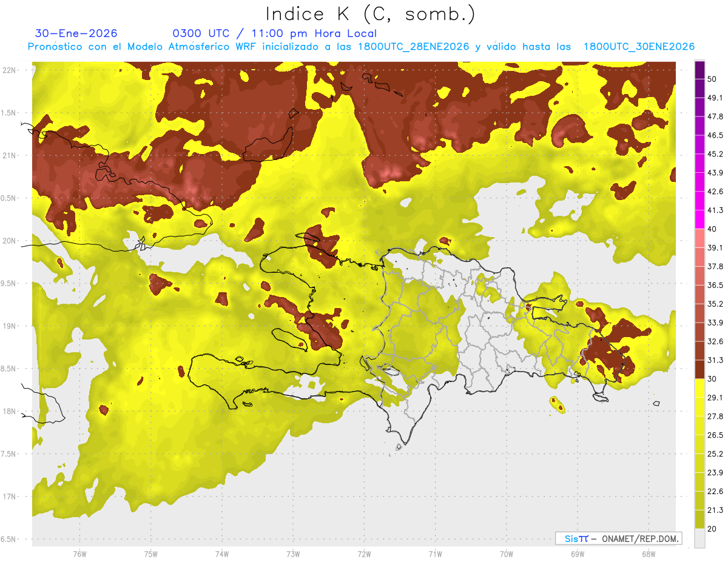Viewport: 728px width, 562px height.
Task: Click the '20N' latitude axis label
Action: (10, 241)
